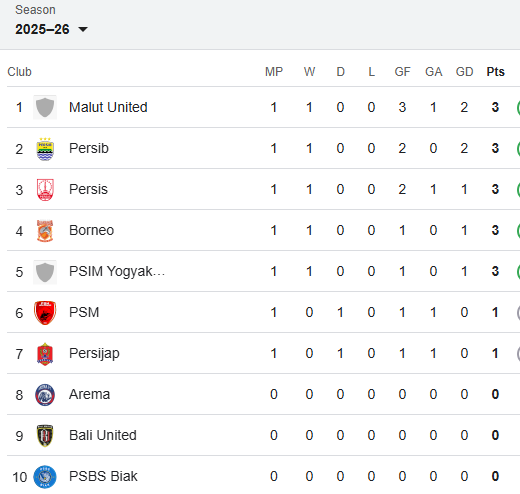
Task: Open the 2025–26 season dropdown
Action: point(51,29)
